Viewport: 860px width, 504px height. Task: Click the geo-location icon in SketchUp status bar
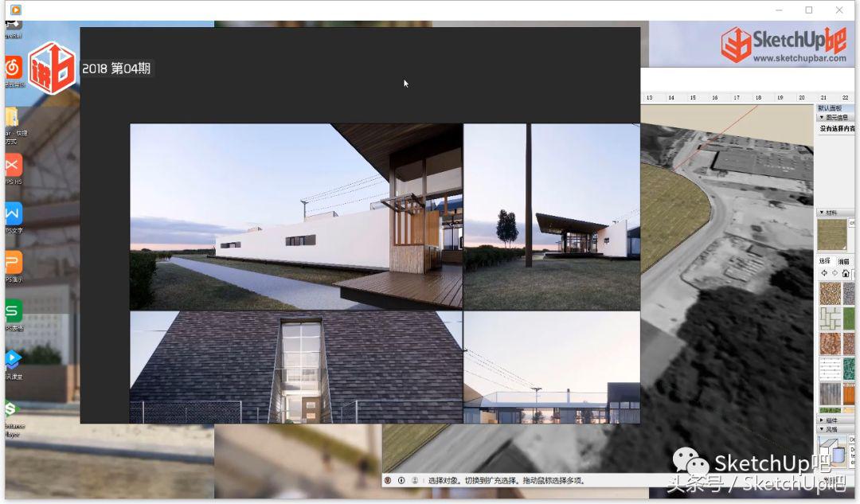click(388, 480)
